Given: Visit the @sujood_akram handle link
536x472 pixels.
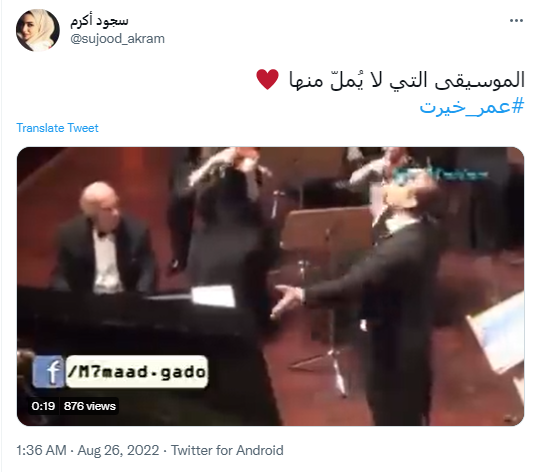Looking at the screenshot, I should pos(117,39).
